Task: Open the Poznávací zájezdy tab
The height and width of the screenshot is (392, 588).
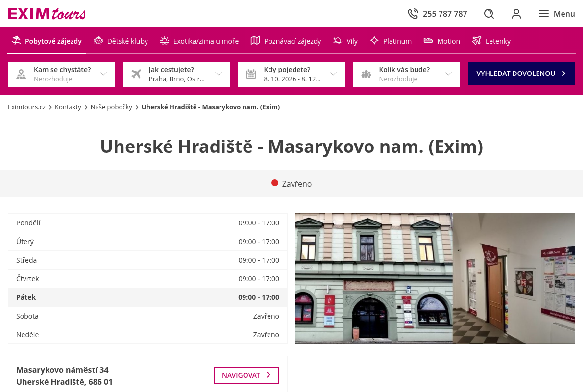Action: pos(286,41)
